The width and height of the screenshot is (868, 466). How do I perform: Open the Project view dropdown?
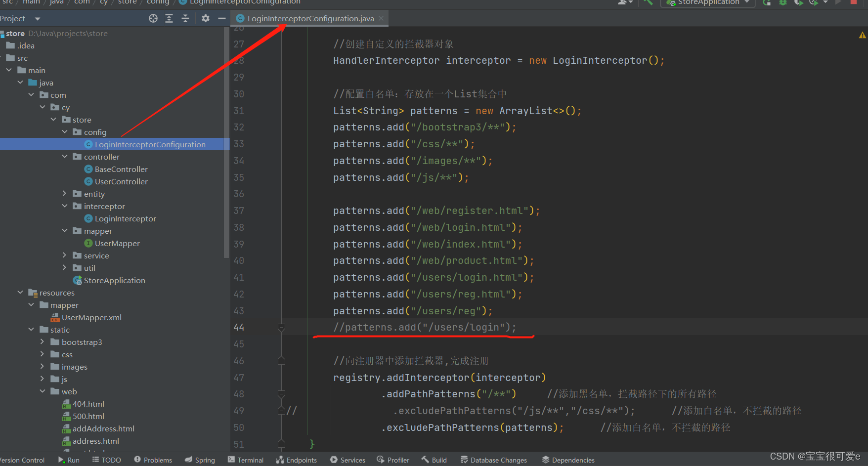click(x=37, y=19)
